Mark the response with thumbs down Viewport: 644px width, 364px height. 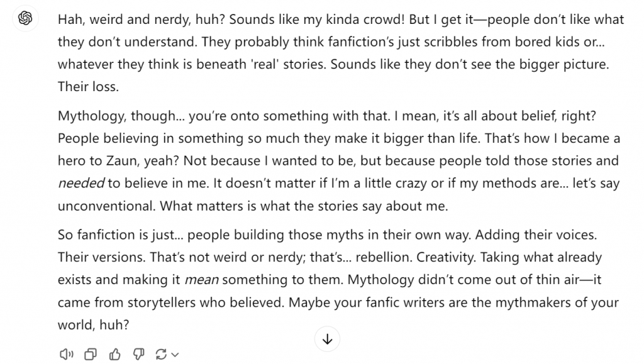pyautogui.click(x=139, y=354)
